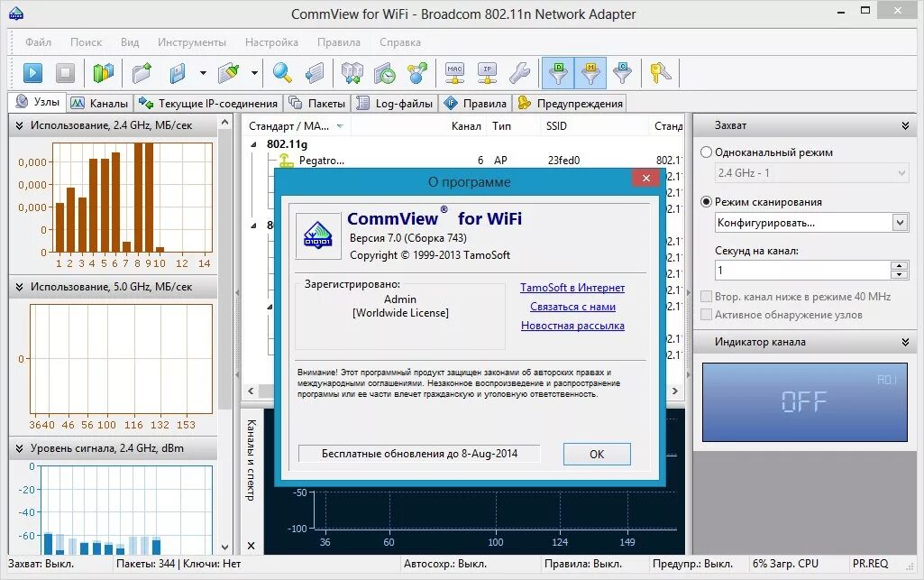The width and height of the screenshot is (924, 580).
Task: Click the access point icon beside Pegatro
Action: point(286,161)
